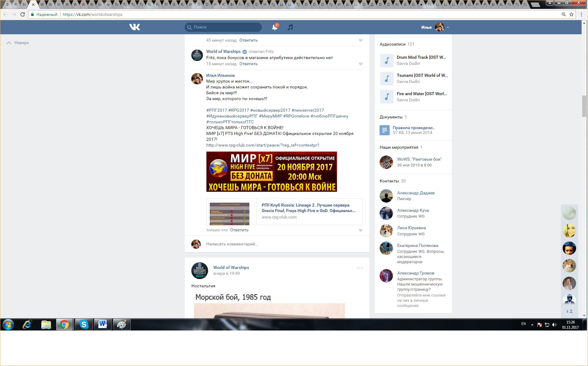The height and width of the screenshot is (366, 588).
Task: Click address bar URL vk.com/worldofwarships
Action: tap(92, 14)
